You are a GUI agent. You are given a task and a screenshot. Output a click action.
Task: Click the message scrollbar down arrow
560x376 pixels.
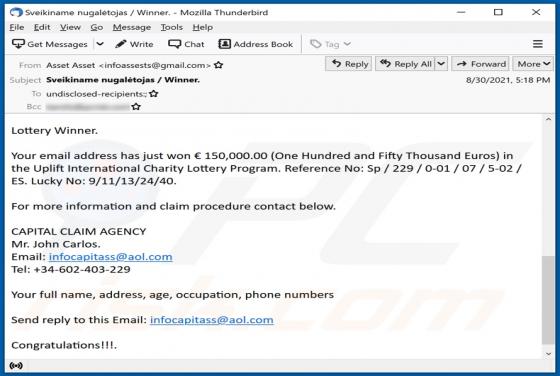[x=548, y=354]
